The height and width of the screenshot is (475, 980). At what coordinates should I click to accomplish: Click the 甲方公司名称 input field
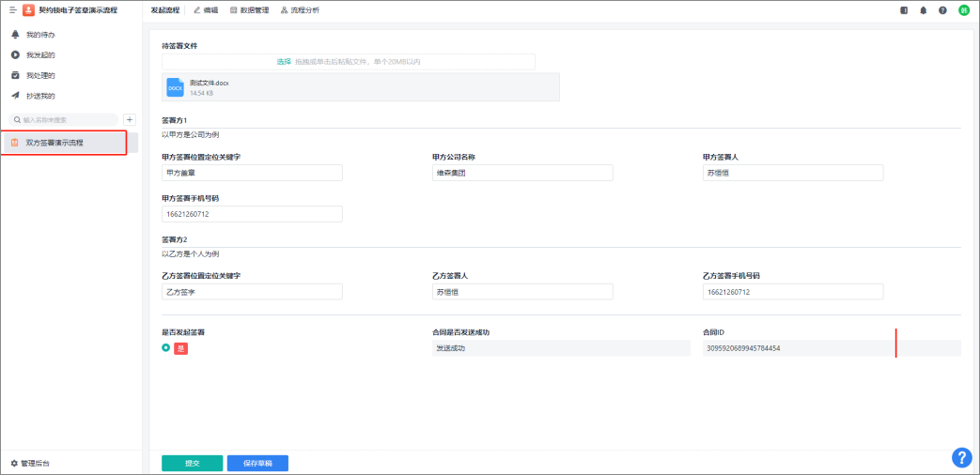(x=522, y=173)
